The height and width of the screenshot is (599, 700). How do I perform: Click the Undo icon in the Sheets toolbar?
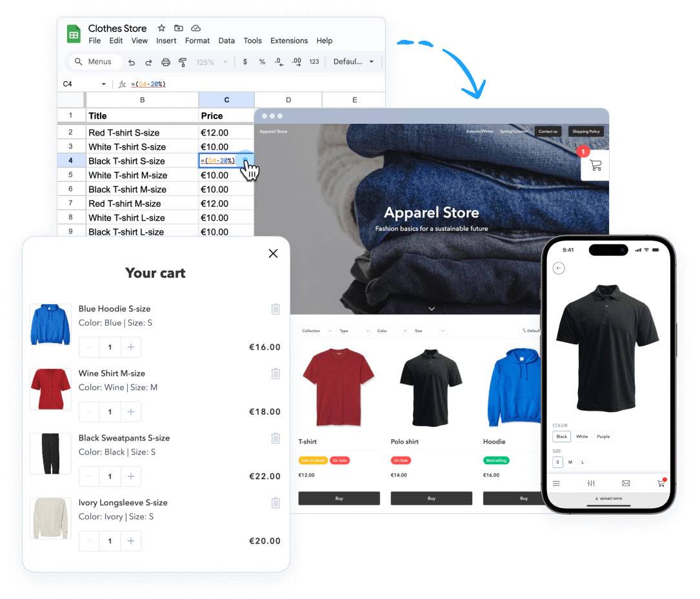point(133,62)
